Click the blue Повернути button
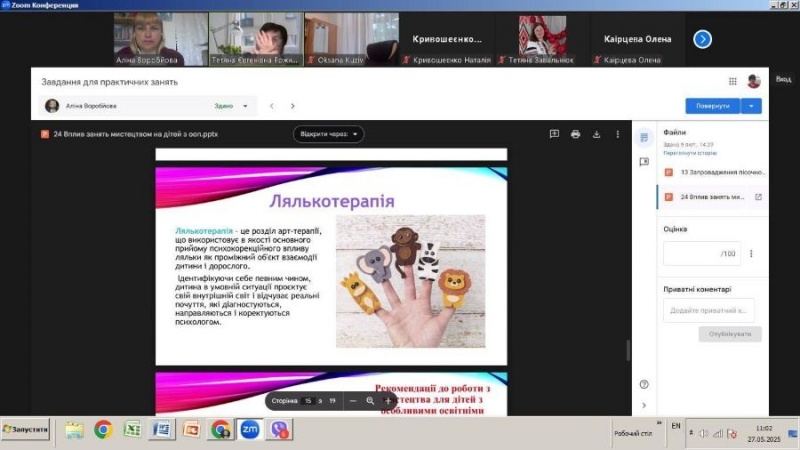 [713, 105]
